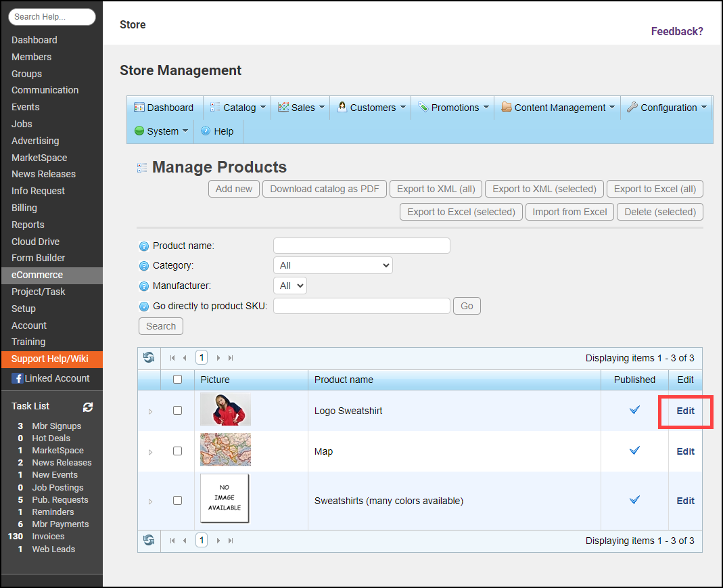This screenshot has height=588, width=723.
Task: Open the Promotions menu
Action: [x=453, y=108]
